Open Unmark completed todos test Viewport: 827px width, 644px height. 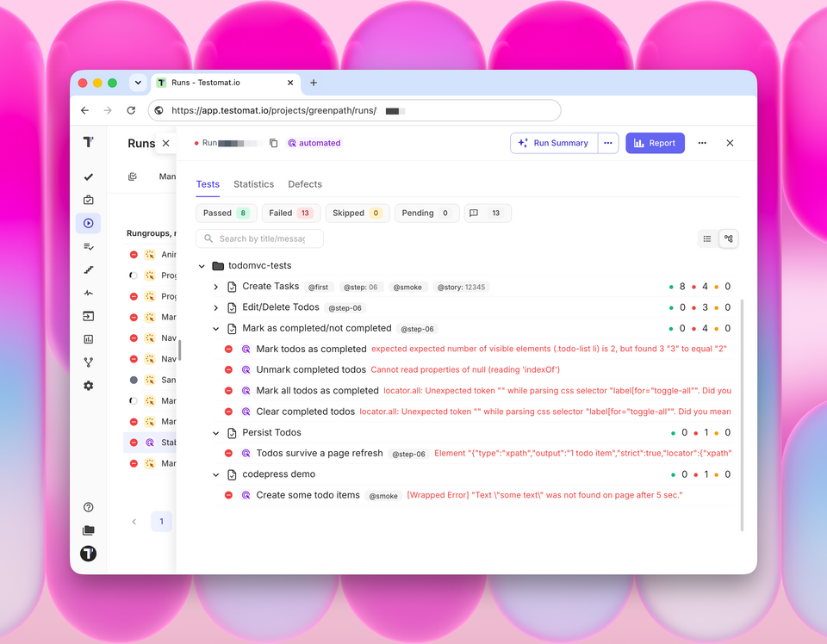(311, 369)
